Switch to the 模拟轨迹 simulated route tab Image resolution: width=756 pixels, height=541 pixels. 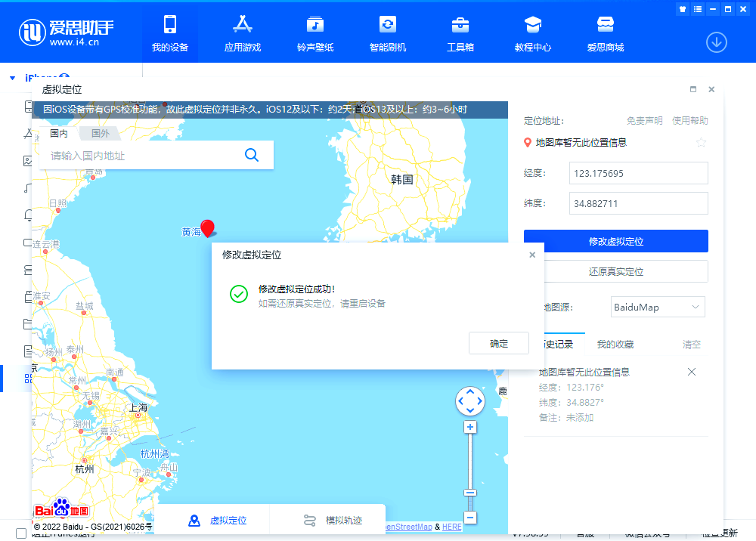333,521
